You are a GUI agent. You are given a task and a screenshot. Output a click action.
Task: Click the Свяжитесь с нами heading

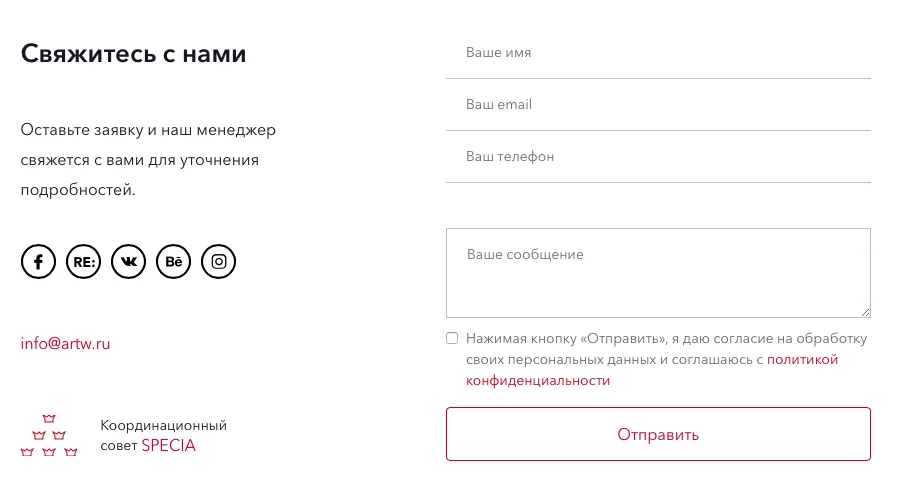point(133,54)
